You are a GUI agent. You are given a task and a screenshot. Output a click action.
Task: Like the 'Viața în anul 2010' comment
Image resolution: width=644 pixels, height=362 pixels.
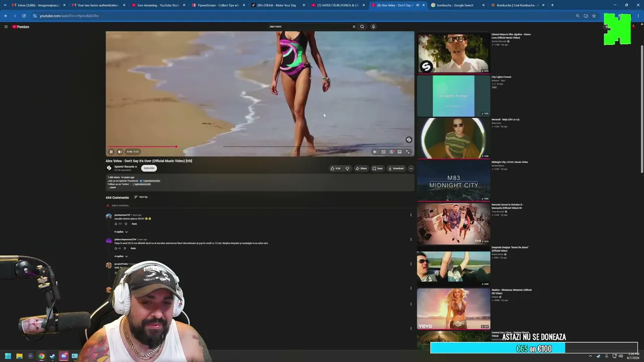pyautogui.click(x=116, y=248)
